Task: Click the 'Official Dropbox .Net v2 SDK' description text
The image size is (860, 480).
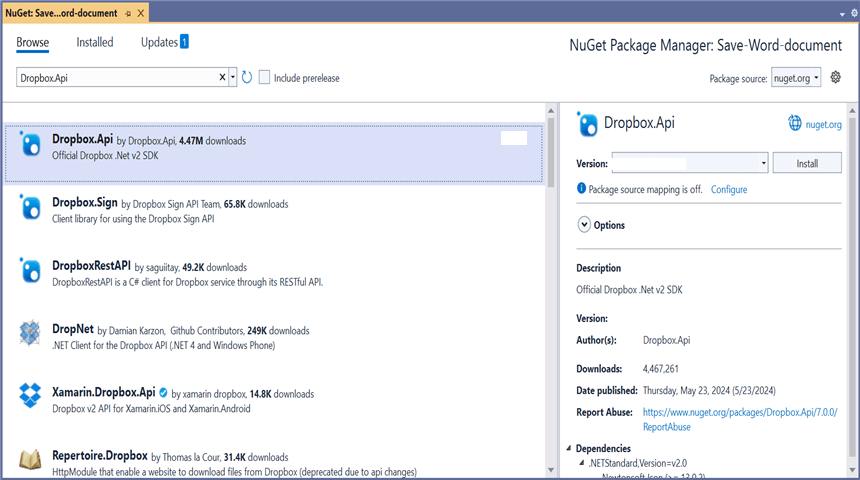Action: (629, 290)
